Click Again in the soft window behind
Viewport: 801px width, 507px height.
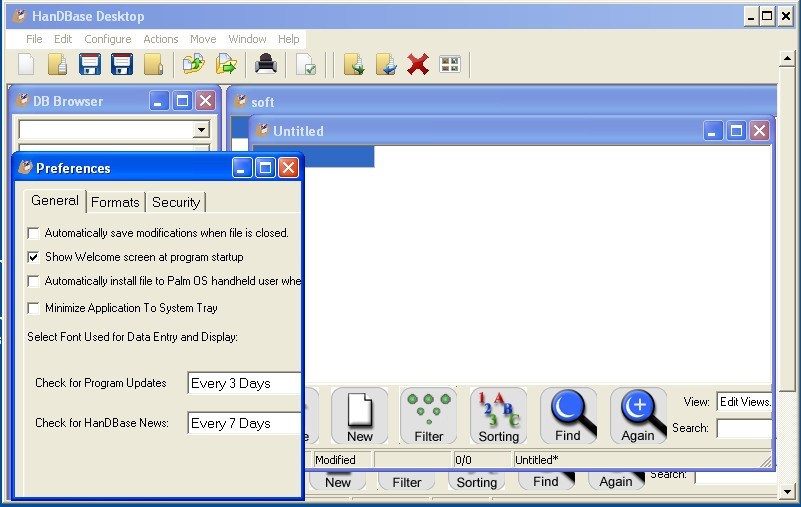[616, 481]
